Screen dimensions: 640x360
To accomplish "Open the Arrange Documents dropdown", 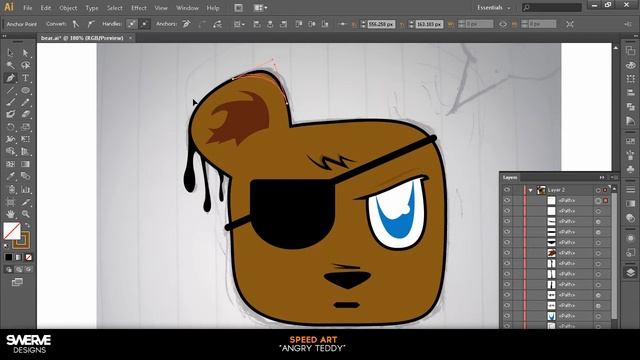I will (260, 8).
